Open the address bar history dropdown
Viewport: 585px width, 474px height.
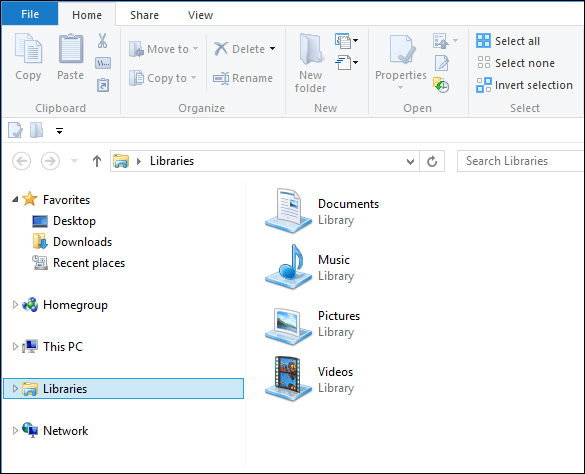point(410,161)
